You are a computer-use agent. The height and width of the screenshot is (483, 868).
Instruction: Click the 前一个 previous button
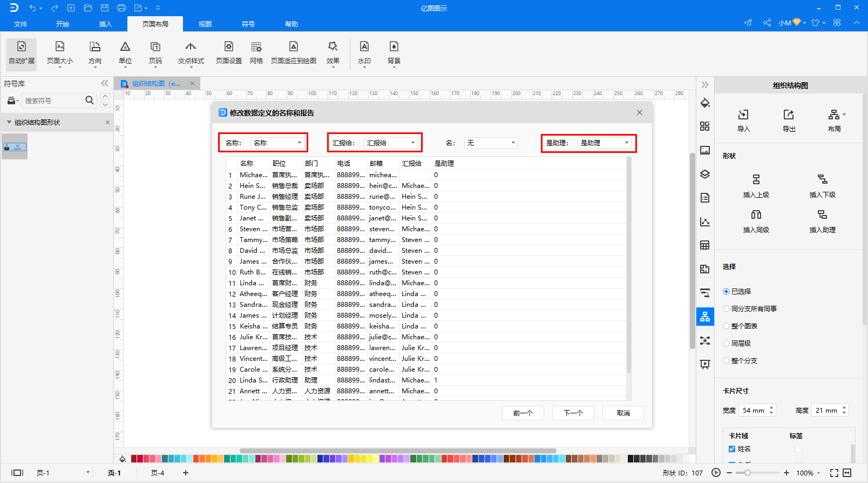[x=523, y=413]
